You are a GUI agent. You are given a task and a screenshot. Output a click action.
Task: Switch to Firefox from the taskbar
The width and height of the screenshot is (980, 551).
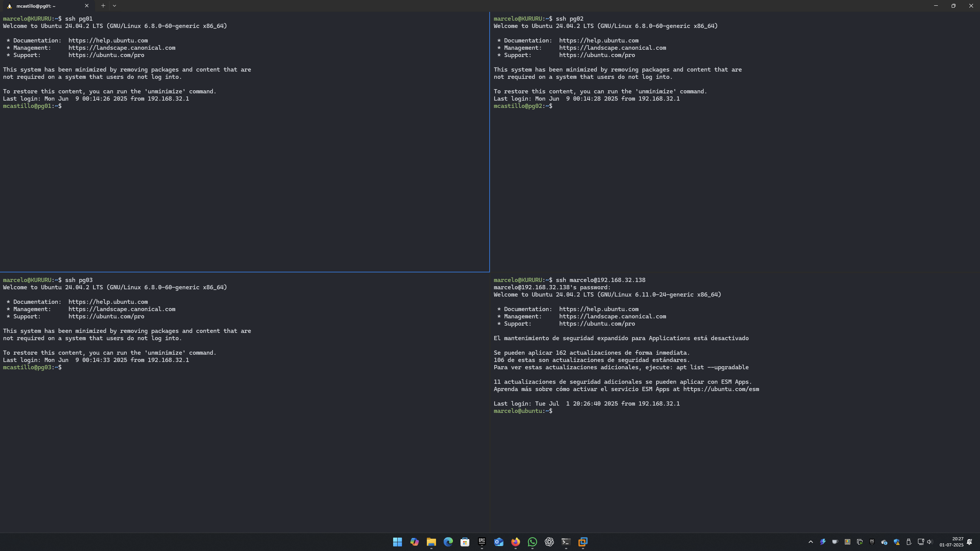point(515,542)
